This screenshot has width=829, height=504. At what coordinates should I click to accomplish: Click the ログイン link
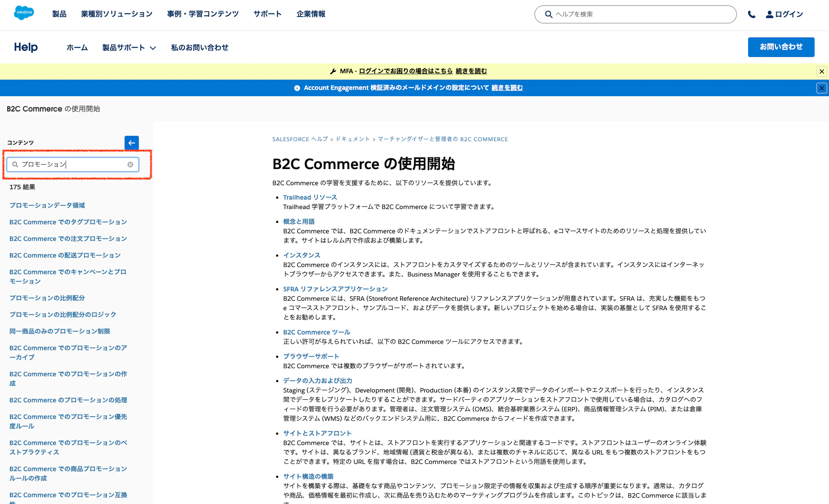coord(789,14)
